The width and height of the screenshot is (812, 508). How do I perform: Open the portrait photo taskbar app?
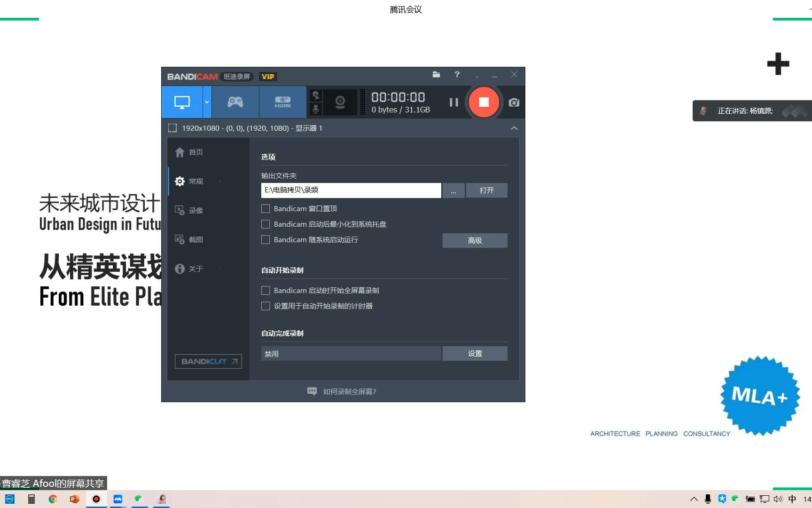162,499
